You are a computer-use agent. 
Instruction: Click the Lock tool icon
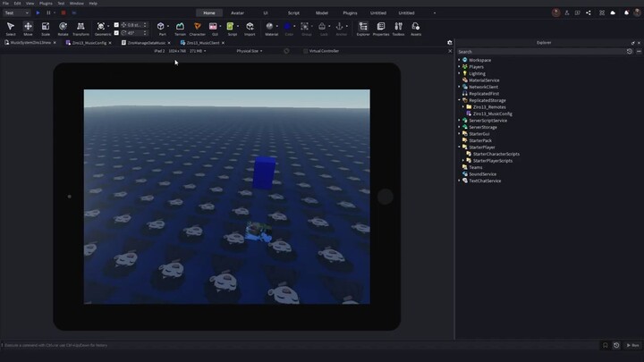tap(322, 27)
